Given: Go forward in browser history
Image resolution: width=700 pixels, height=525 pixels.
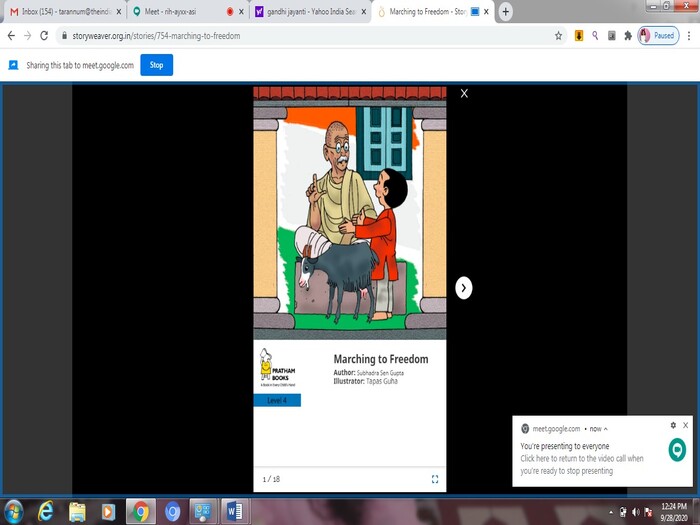Looking at the screenshot, I should coord(28,36).
